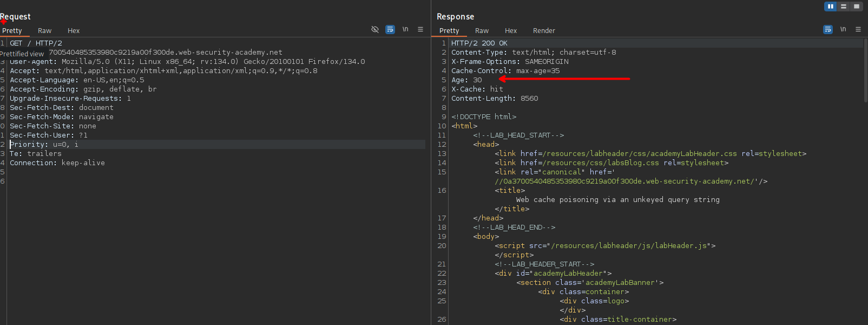
Task: Click the 'Sec-Fetch-User: ?1' line
Action: pos(49,135)
